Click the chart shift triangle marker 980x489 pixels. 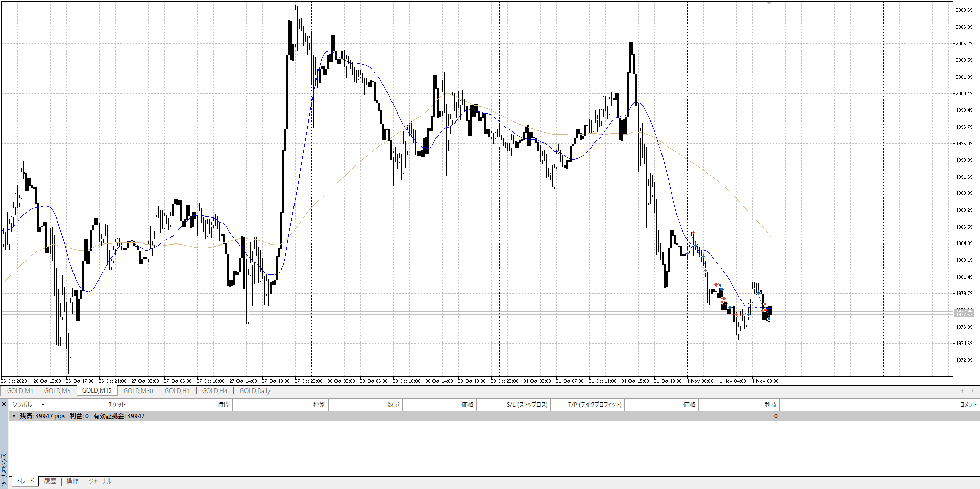pyautogui.click(x=769, y=3)
